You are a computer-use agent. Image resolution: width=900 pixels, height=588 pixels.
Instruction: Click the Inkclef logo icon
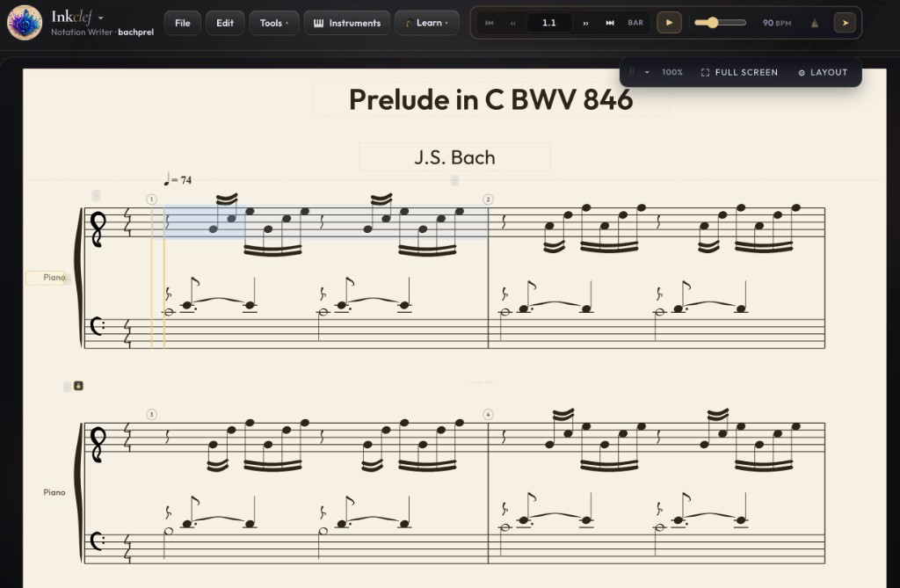point(24,23)
